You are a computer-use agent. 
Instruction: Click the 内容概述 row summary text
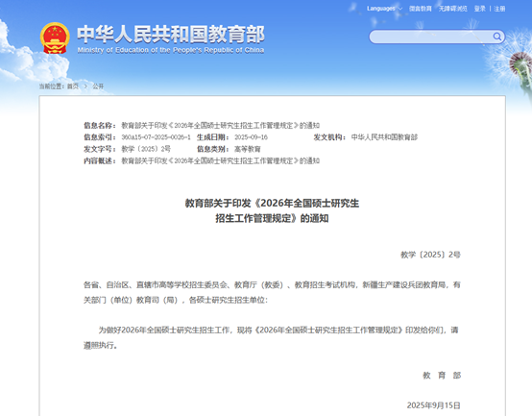tap(221, 160)
